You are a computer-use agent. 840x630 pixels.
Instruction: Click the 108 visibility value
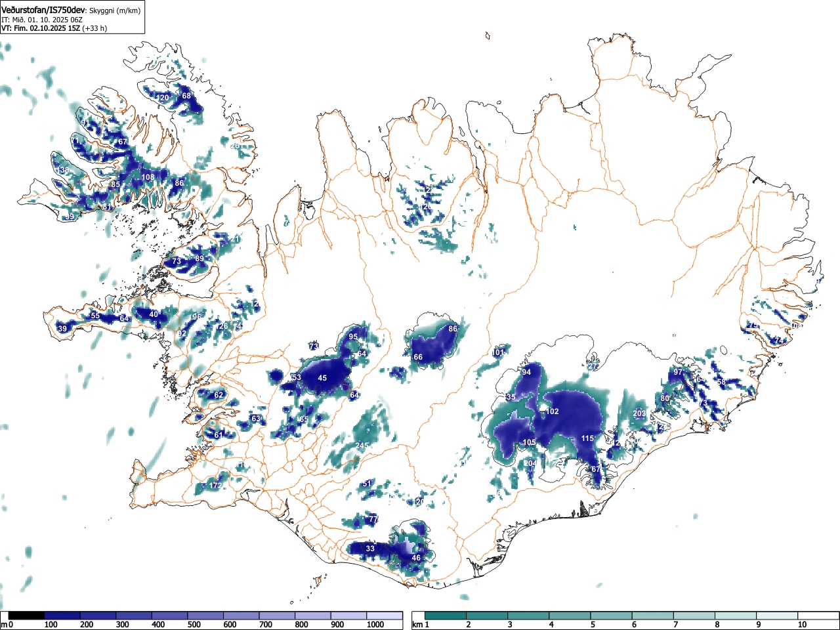pos(148,177)
